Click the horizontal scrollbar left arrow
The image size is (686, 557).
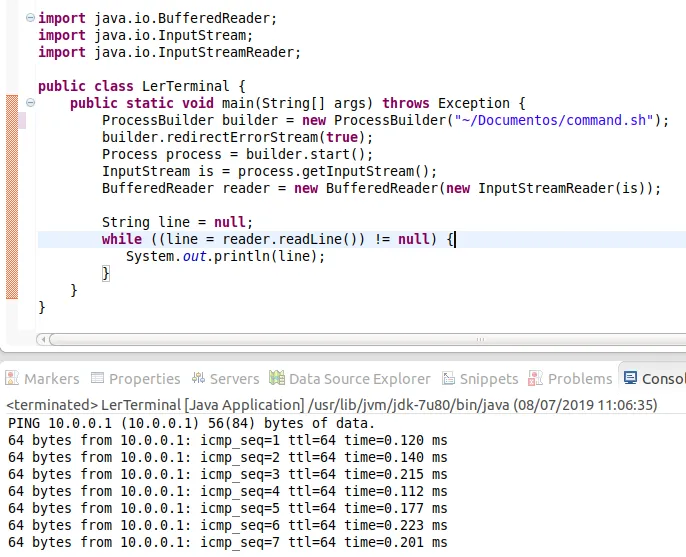[x=42, y=339]
